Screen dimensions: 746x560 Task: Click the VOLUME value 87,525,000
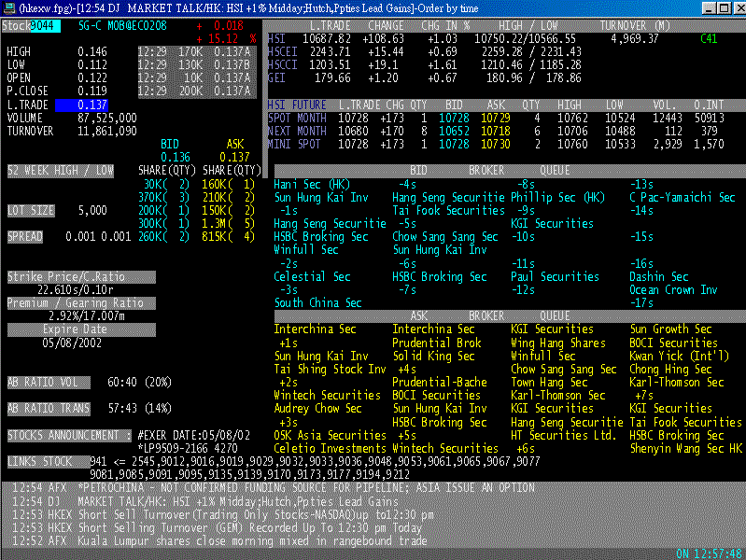click(107, 118)
